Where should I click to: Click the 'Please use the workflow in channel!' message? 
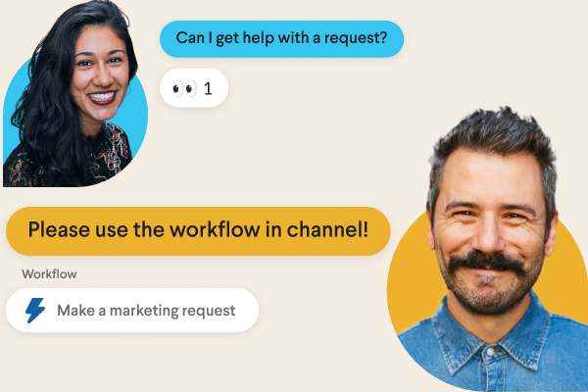click(198, 231)
